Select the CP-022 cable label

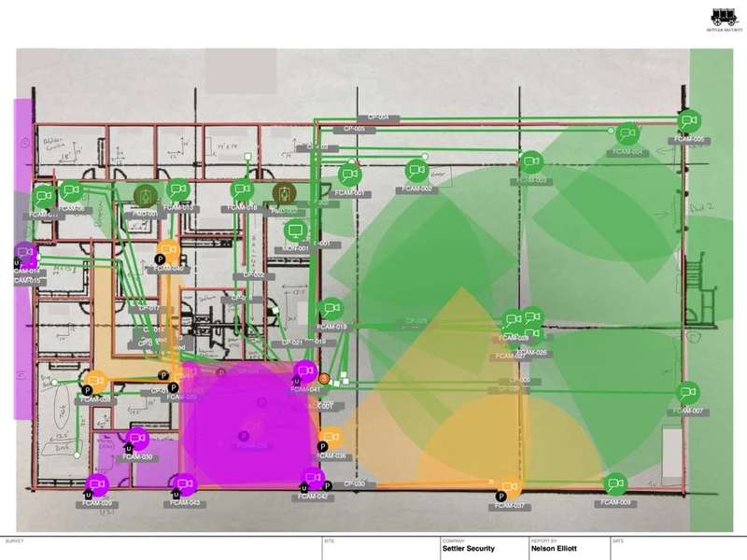254,275
